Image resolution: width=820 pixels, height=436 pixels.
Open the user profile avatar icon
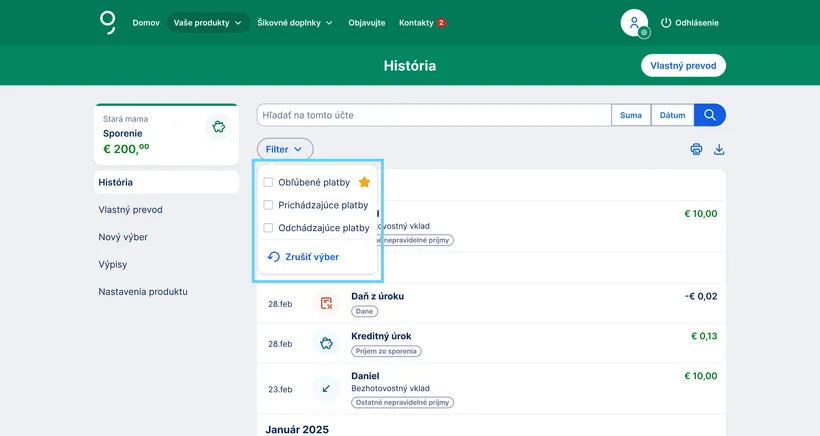(x=634, y=22)
